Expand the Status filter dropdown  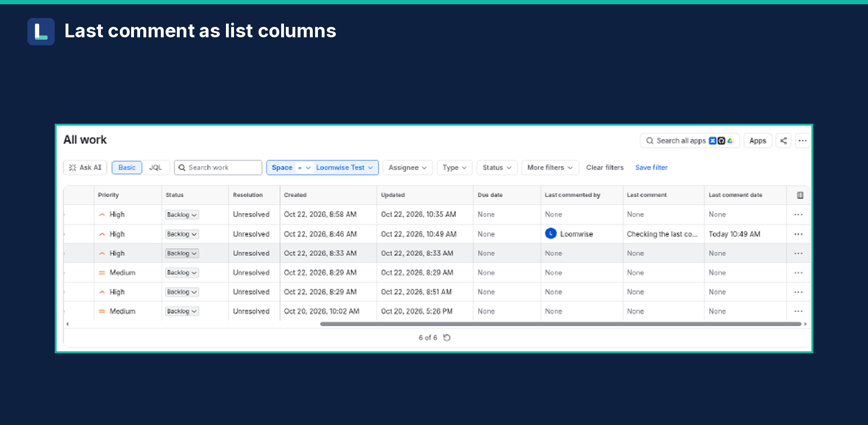click(x=497, y=168)
